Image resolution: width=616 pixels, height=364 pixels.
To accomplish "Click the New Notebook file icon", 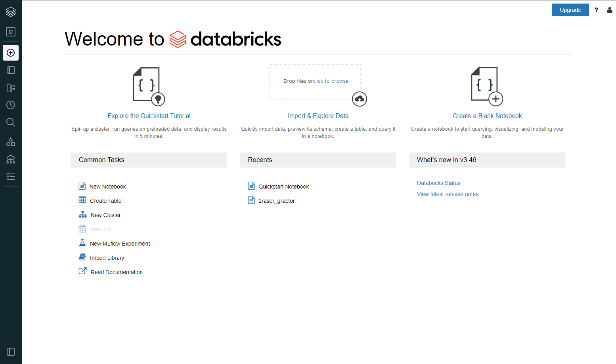I will coord(82,186).
